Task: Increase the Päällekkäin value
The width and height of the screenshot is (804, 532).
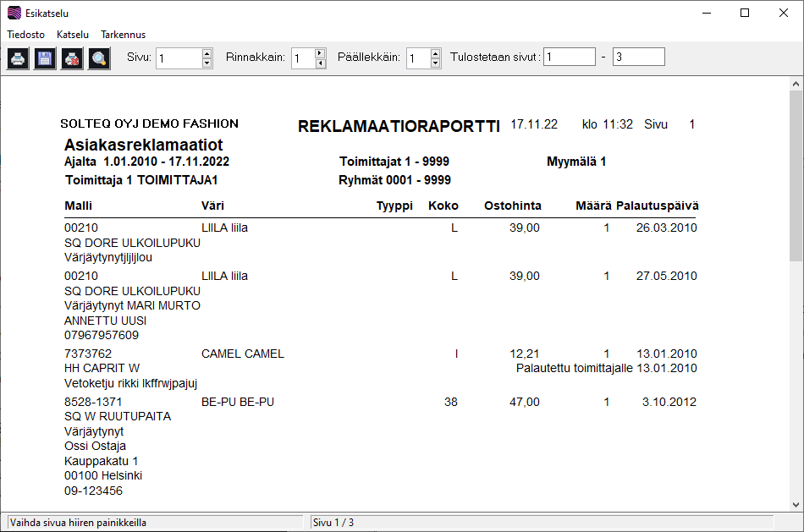Action: (x=435, y=53)
